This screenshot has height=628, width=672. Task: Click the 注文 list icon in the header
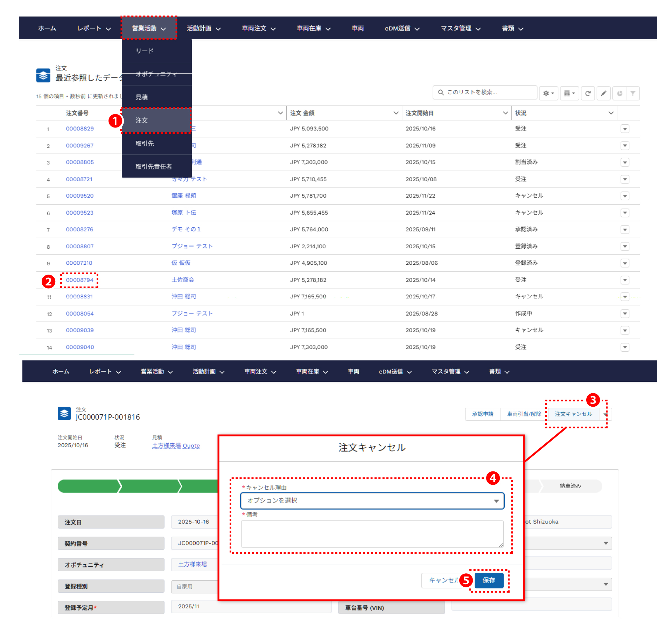[43, 75]
